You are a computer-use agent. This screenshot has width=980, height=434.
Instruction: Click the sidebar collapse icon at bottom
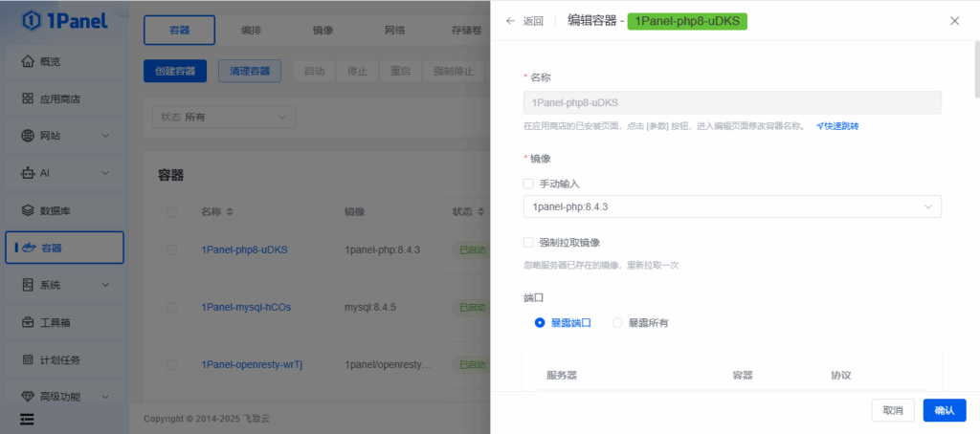click(x=27, y=419)
